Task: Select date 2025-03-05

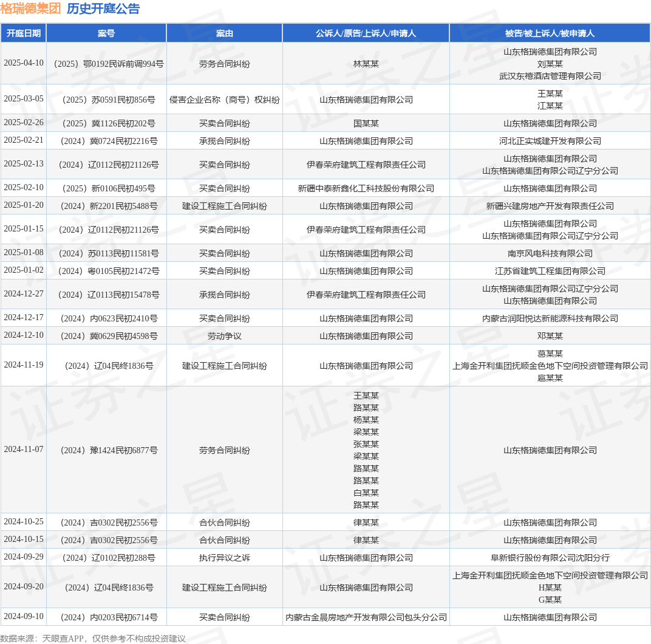Action: 24,98
